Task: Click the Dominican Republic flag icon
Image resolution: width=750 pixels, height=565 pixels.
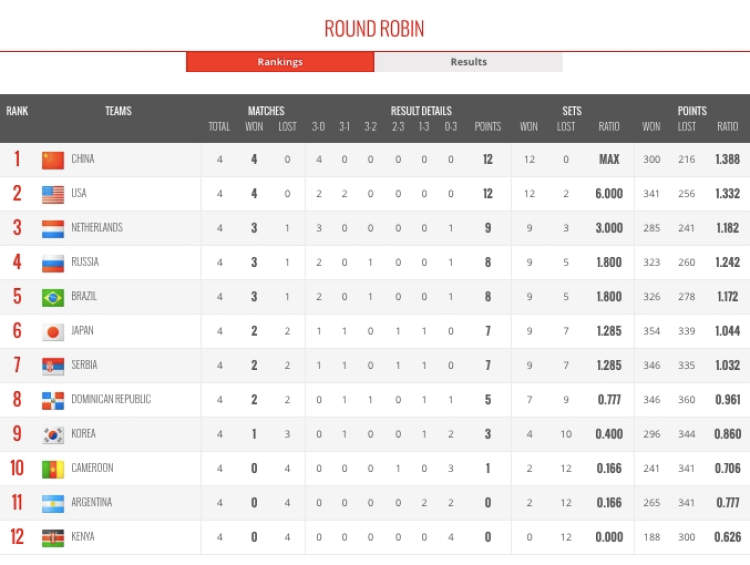Action: pos(53,401)
